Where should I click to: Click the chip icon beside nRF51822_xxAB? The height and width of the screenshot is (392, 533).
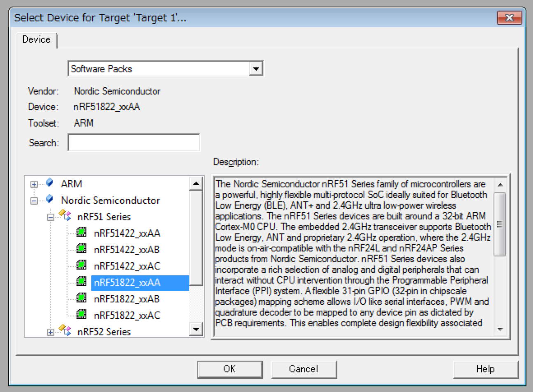tap(81, 298)
